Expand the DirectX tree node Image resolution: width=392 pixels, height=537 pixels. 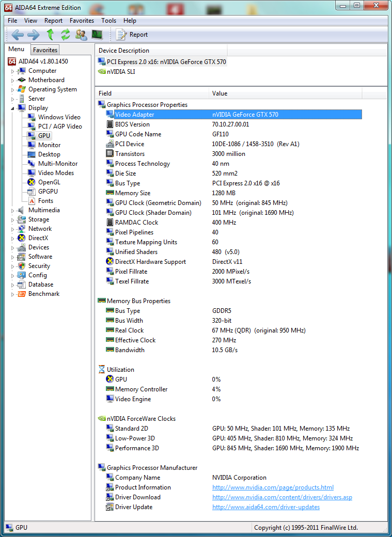(13, 239)
